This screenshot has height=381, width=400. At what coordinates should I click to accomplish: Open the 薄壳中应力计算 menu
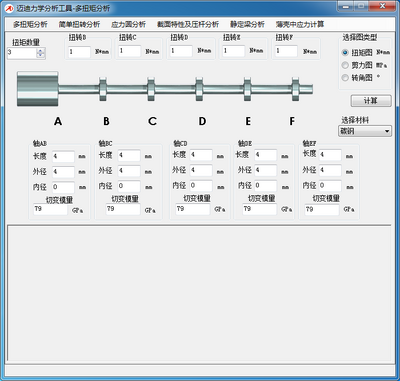click(x=300, y=24)
